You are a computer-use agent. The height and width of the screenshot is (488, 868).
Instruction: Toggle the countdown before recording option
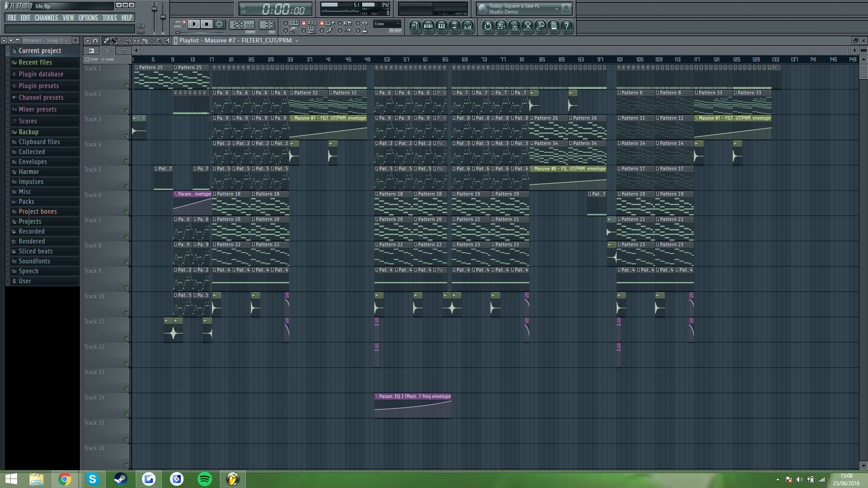[304, 23]
